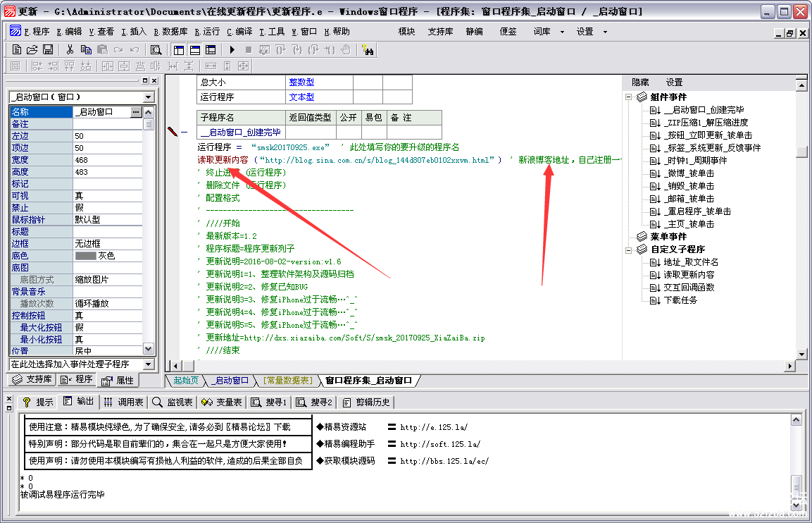Click the ellipsis button beside 名称 value
This screenshot has width=812, height=523.
click(x=136, y=112)
